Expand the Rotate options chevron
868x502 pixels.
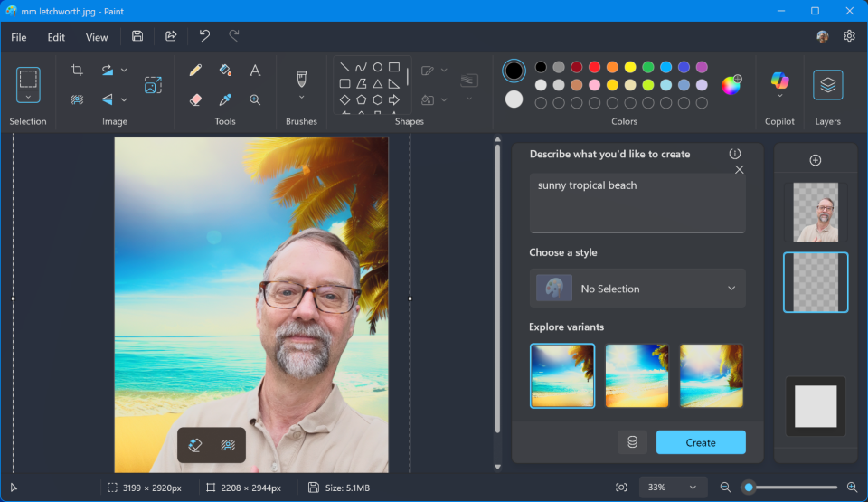tap(124, 71)
